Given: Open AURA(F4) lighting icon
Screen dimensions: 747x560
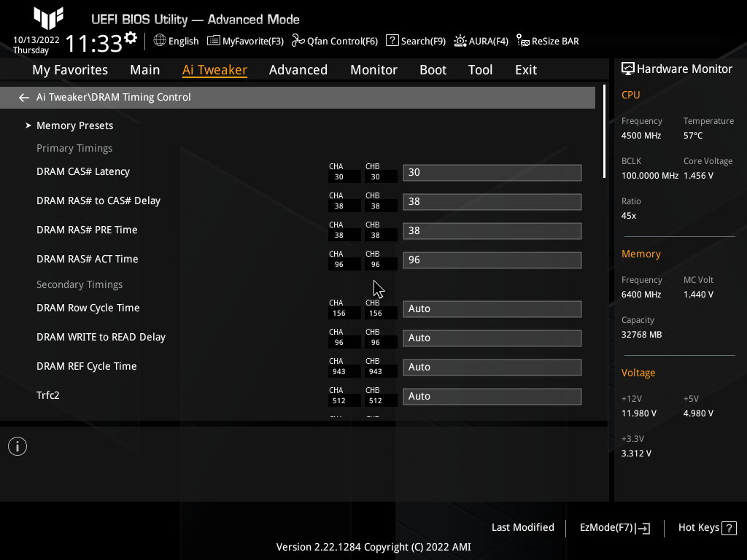Looking at the screenshot, I should pos(460,41).
